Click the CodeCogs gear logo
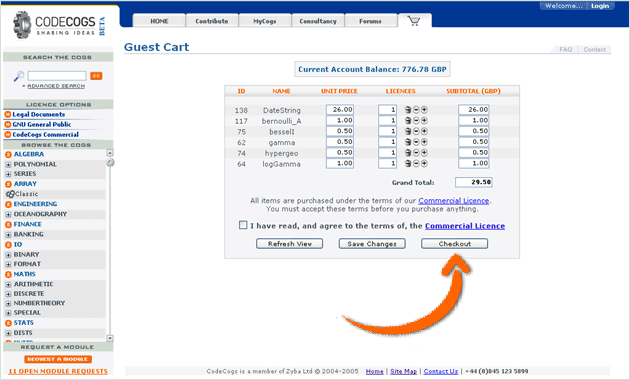This screenshot has height=380, width=630. click(22, 25)
